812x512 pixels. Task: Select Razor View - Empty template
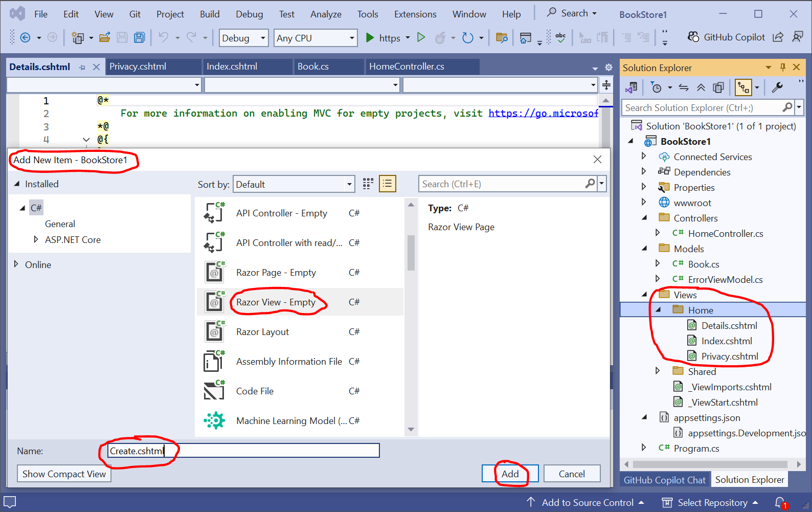300,302
